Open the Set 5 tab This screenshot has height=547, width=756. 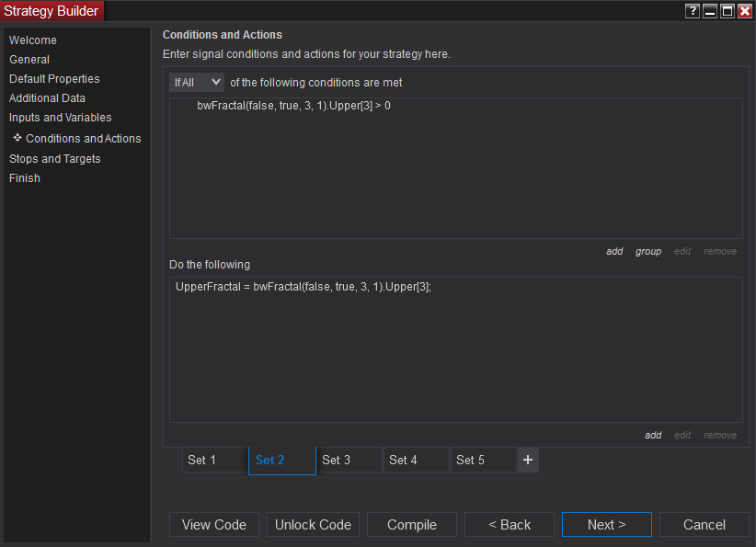(x=483, y=460)
